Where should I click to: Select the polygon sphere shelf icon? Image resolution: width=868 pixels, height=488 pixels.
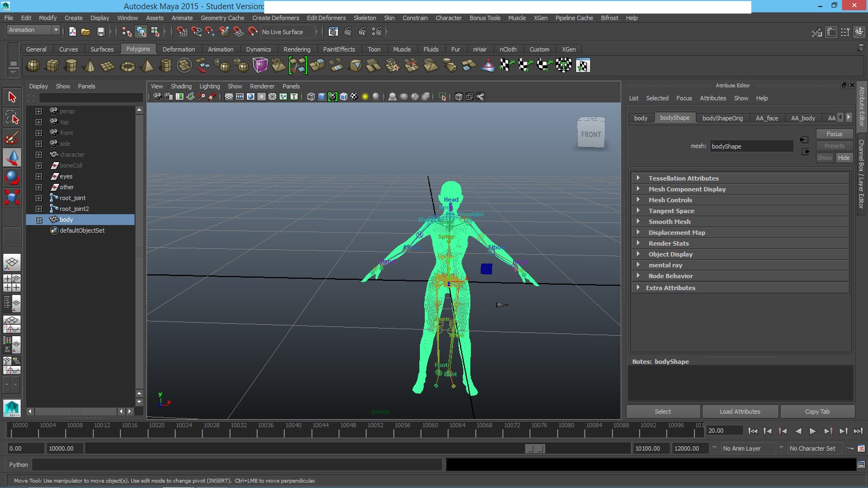tap(34, 66)
